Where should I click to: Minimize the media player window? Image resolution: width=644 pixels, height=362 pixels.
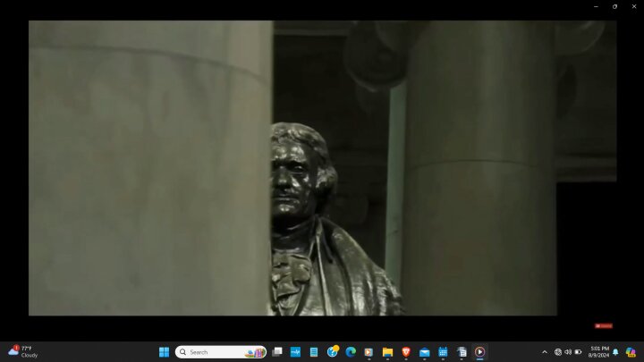(x=596, y=6)
